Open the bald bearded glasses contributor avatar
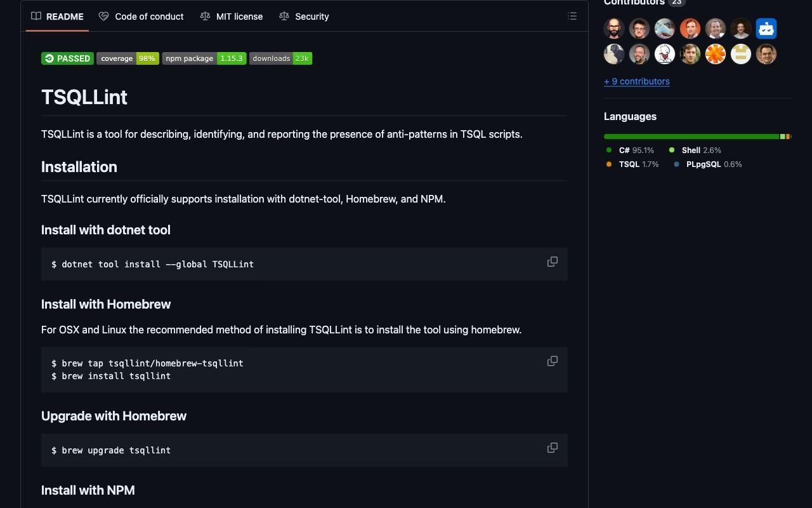 pyautogui.click(x=614, y=29)
